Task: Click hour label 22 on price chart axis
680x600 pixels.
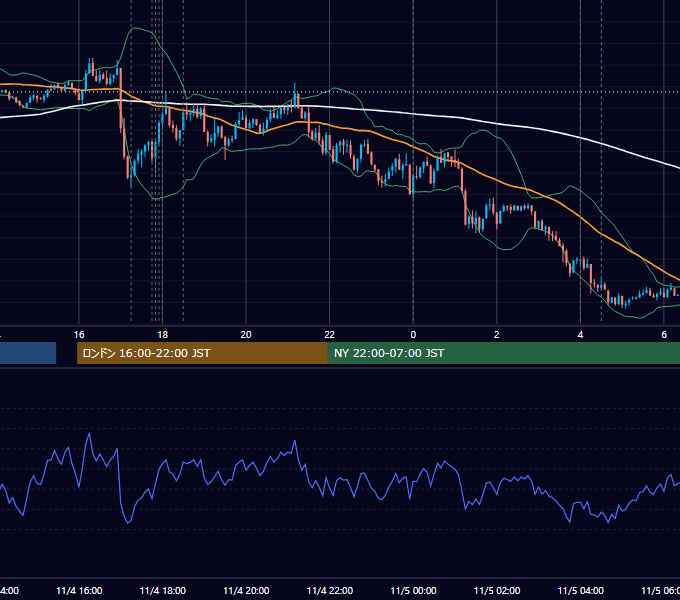Action: click(330, 335)
